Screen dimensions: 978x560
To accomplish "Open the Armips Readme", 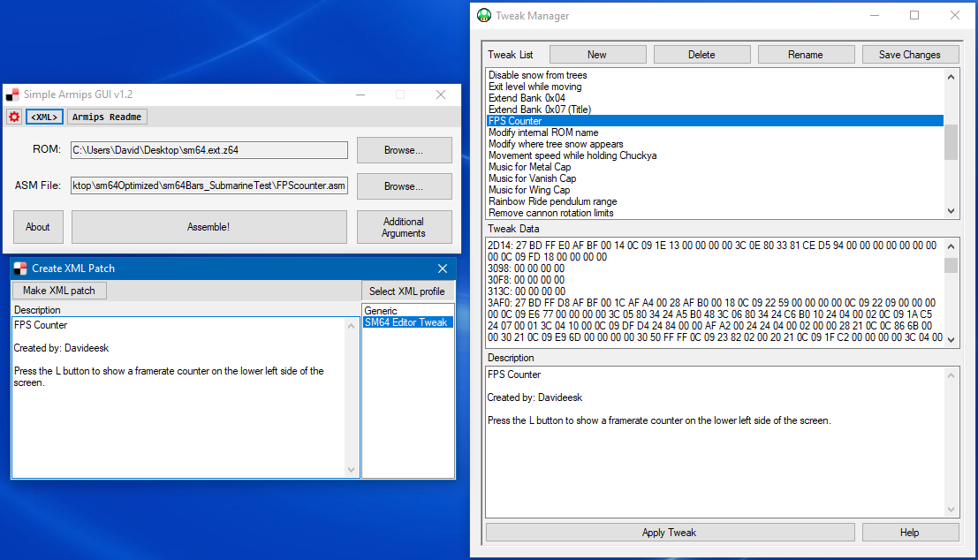I will (x=107, y=117).
